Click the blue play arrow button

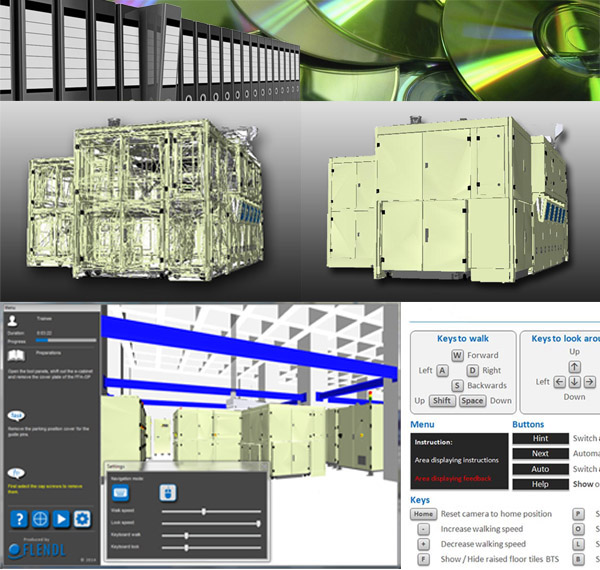(61, 517)
